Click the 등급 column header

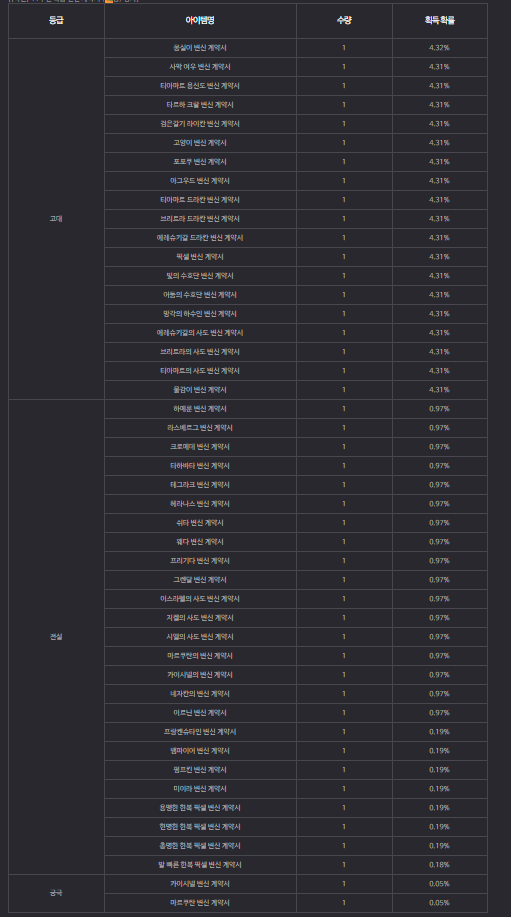56,20
